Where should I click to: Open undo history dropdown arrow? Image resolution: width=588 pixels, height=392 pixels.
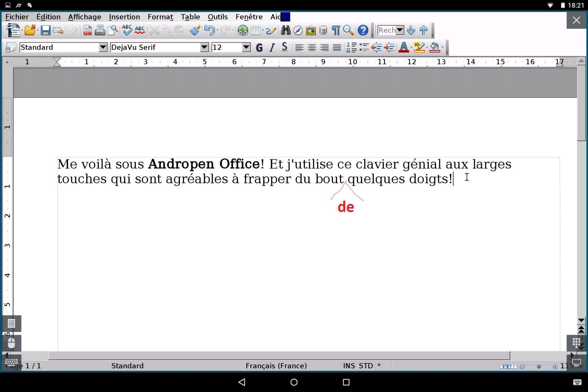click(x=217, y=30)
